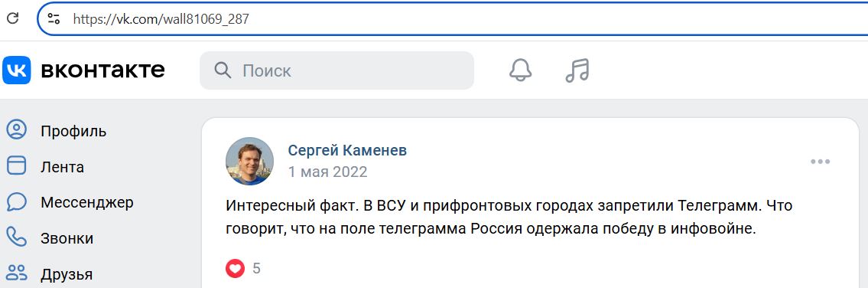This screenshot has width=868, height=288.
Task: Open site information icon in address bar
Action: click(54, 19)
